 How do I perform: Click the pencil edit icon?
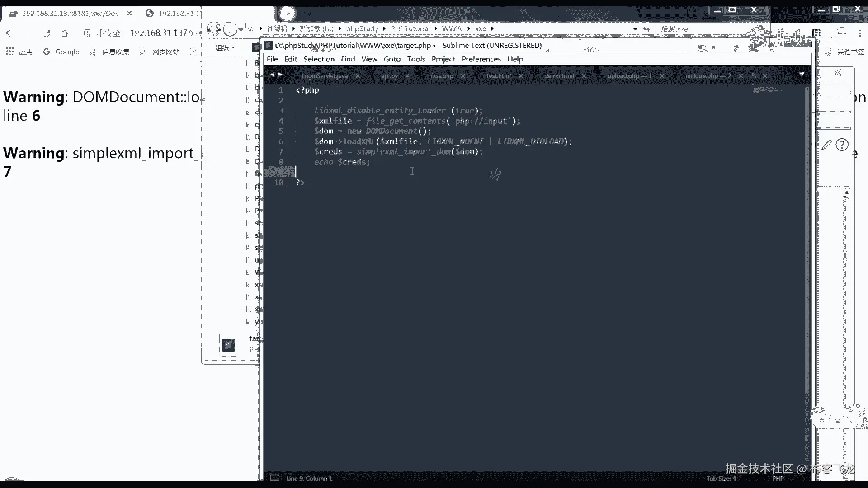click(826, 145)
